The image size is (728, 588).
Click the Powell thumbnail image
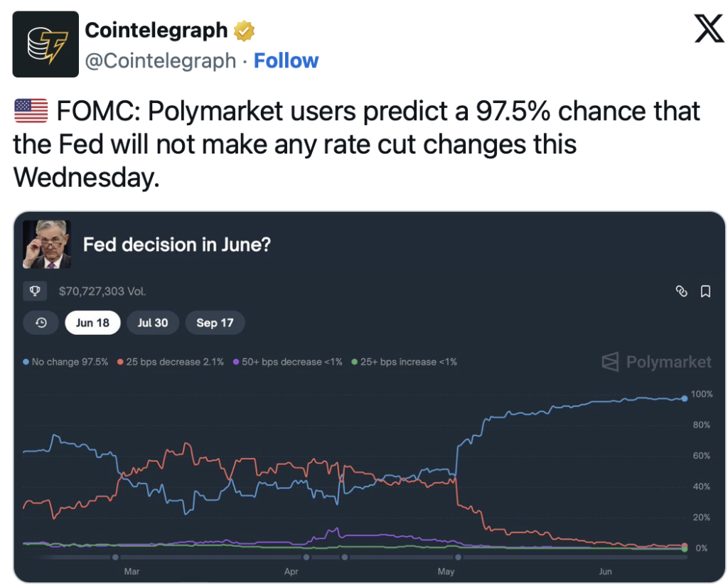tap(47, 245)
